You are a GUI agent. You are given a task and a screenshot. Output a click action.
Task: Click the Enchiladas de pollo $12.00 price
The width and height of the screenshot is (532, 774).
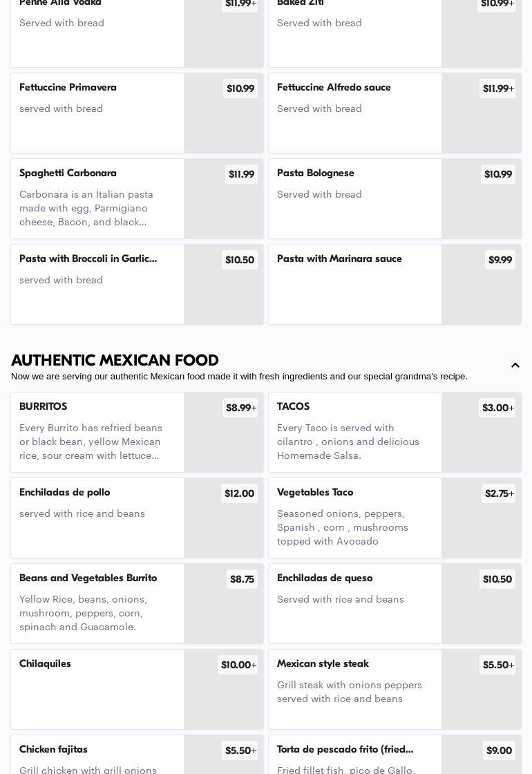239,493
